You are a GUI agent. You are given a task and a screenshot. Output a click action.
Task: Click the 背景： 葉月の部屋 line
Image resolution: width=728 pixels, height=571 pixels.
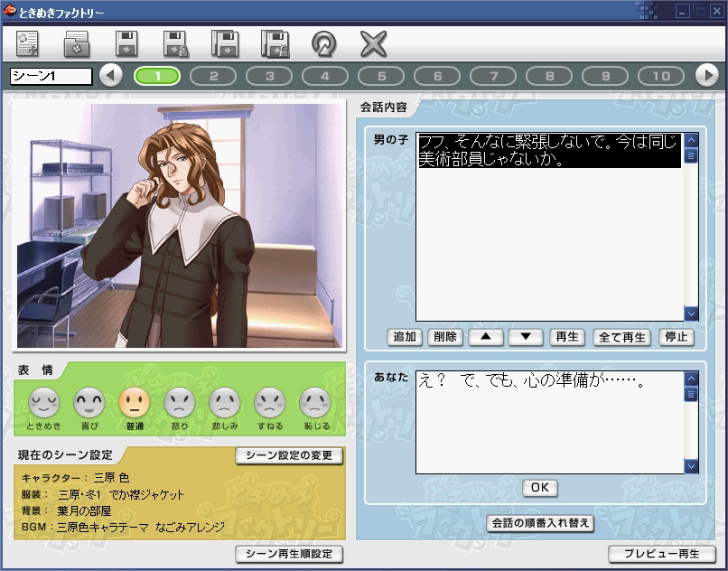tap(67, 511)
